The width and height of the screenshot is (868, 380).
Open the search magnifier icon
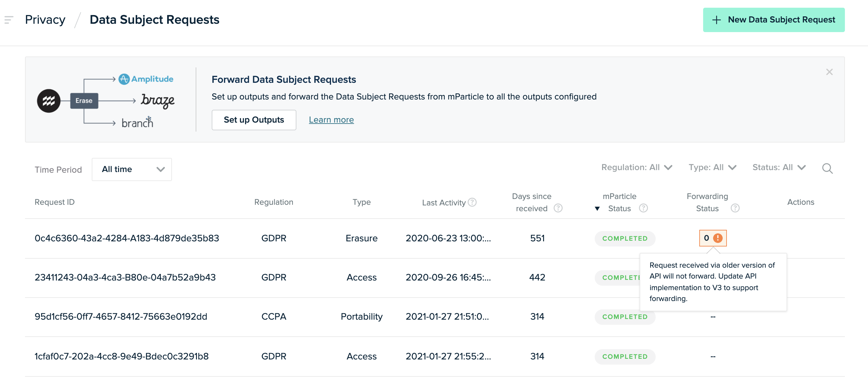(x=827, y=168)
